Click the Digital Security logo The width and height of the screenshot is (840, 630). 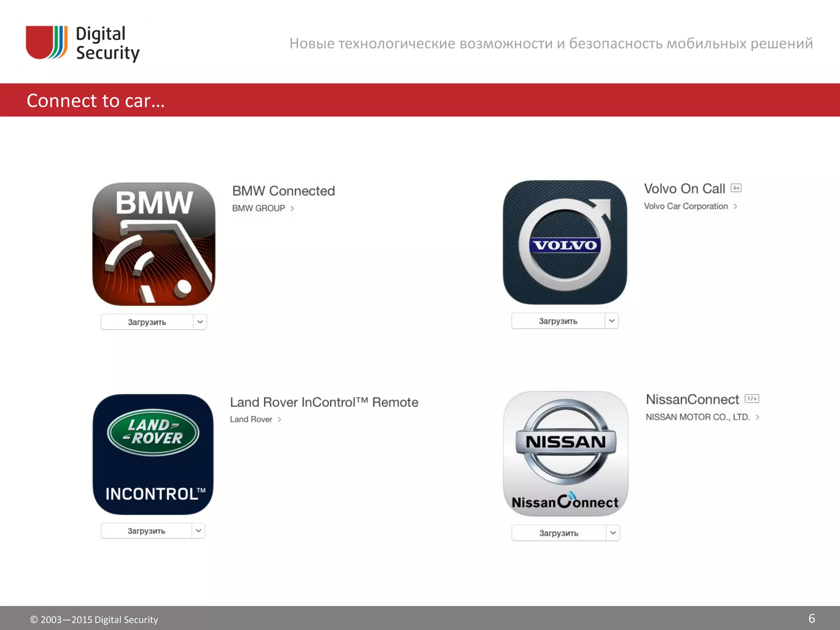[83, 43]
